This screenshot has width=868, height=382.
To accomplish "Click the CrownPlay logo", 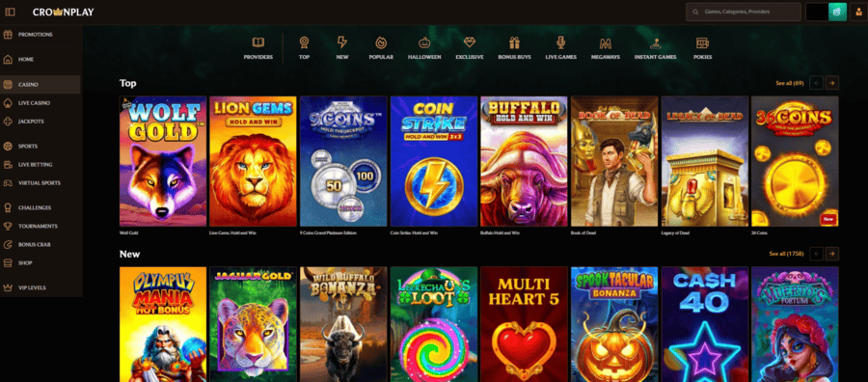I will pyautogui.click(x=63, y=12).
